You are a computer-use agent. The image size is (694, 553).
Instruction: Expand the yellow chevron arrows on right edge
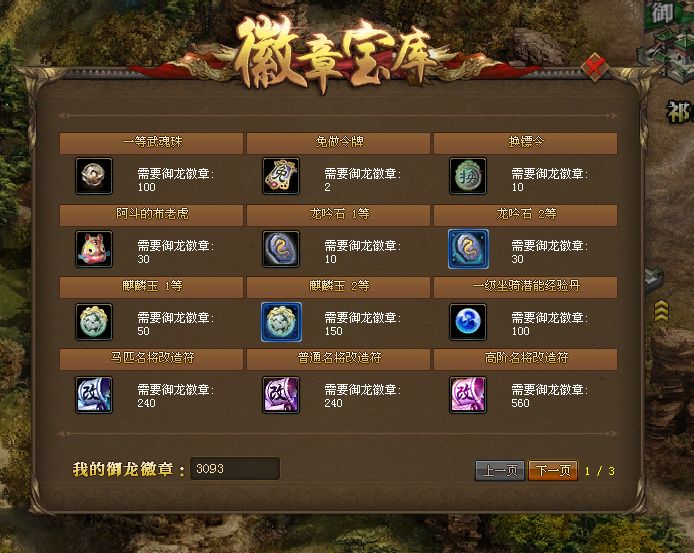click(x=661, y=311)
